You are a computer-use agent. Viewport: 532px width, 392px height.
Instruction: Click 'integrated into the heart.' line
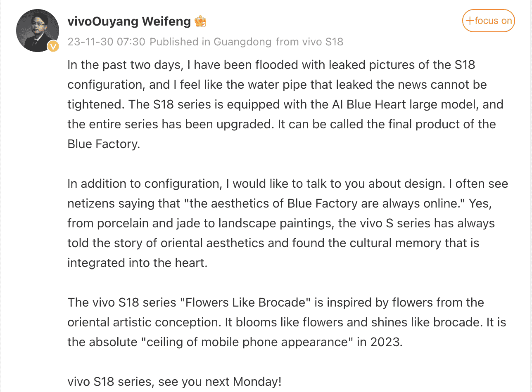pos(137,263)
